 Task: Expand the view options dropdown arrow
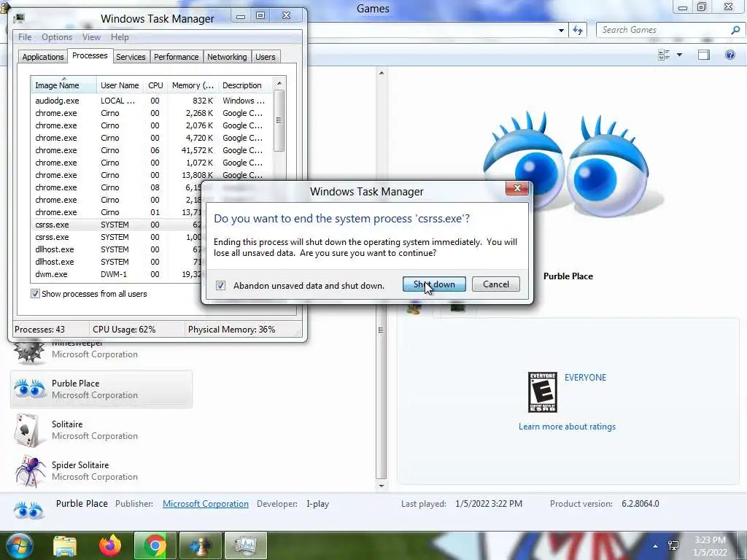pyautogui.click(x=679, y=55)
